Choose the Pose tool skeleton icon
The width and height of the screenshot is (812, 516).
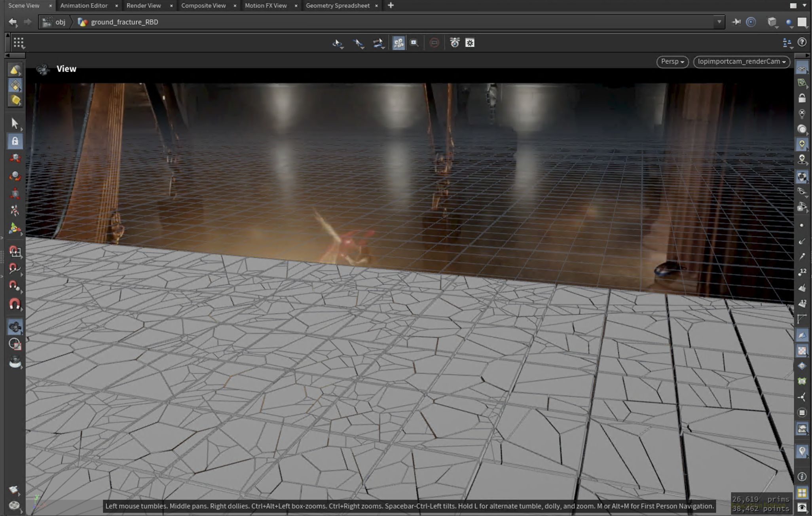point(15,211)
